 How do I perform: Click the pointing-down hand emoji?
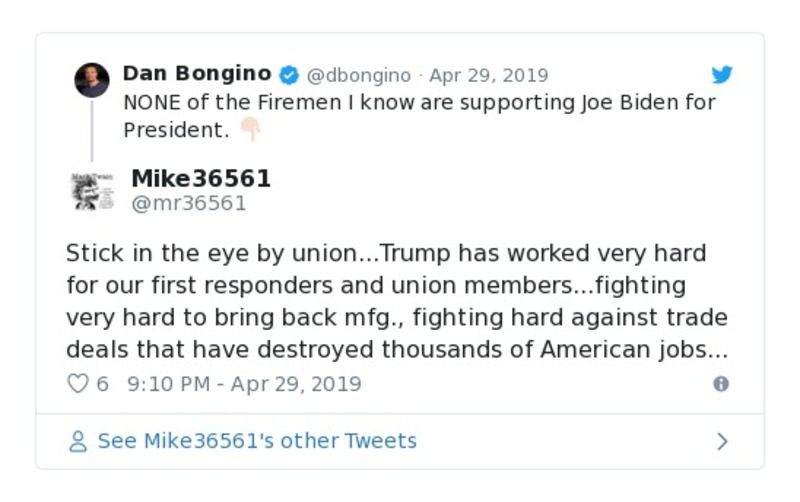point(250,130)
